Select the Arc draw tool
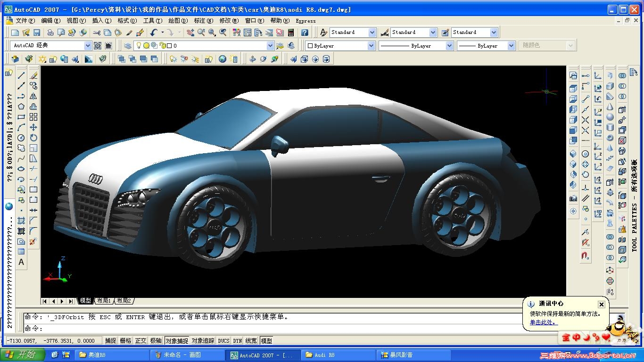This screenshot has height=362, width=644. [21, 127]
